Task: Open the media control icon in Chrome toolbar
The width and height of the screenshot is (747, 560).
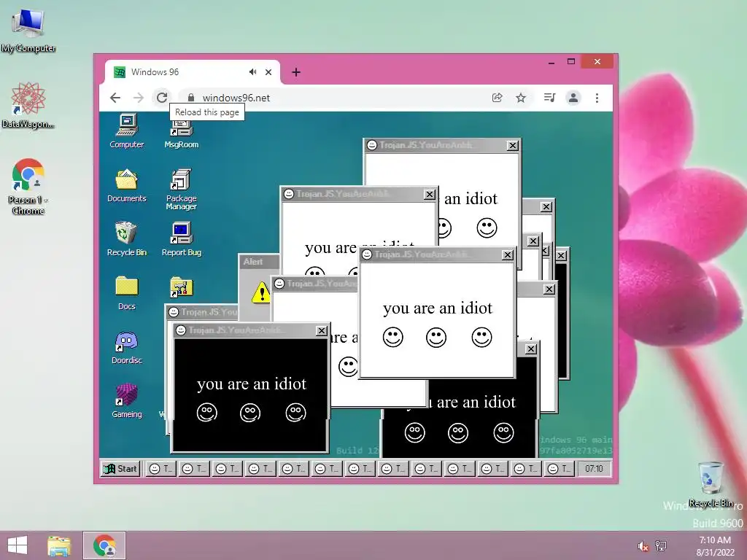Action: [549, 98]
